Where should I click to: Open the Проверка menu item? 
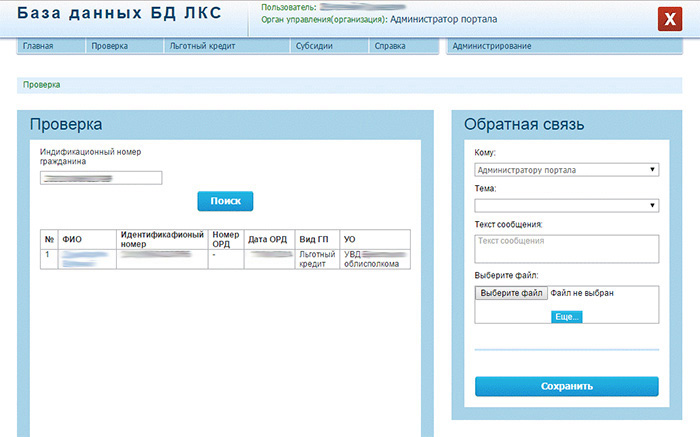coord(109,46)
